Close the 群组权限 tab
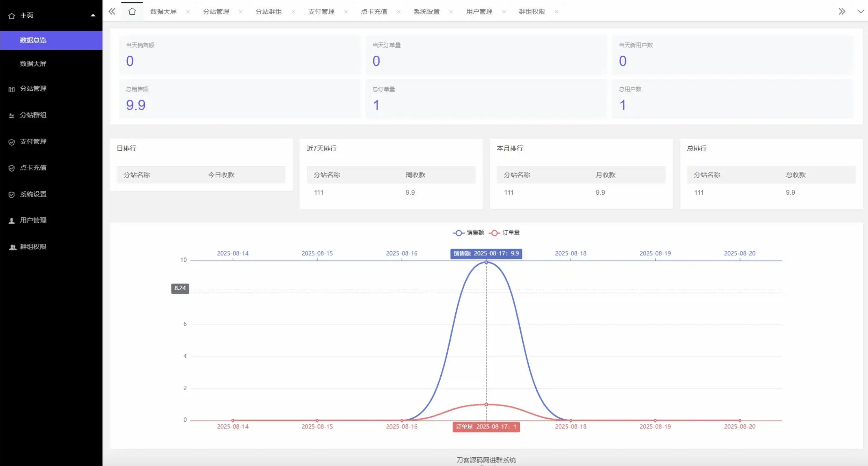Screen dimensions: 868x466 [556, 12]
